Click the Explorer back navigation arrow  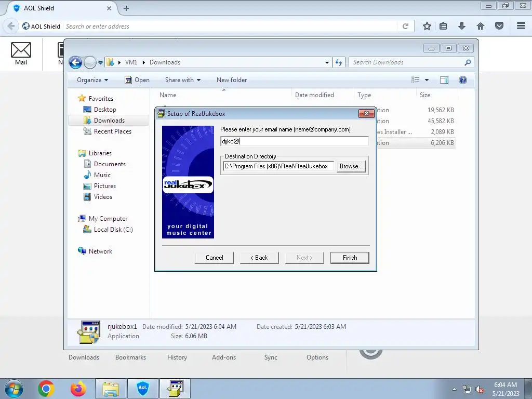click(75, 62)
